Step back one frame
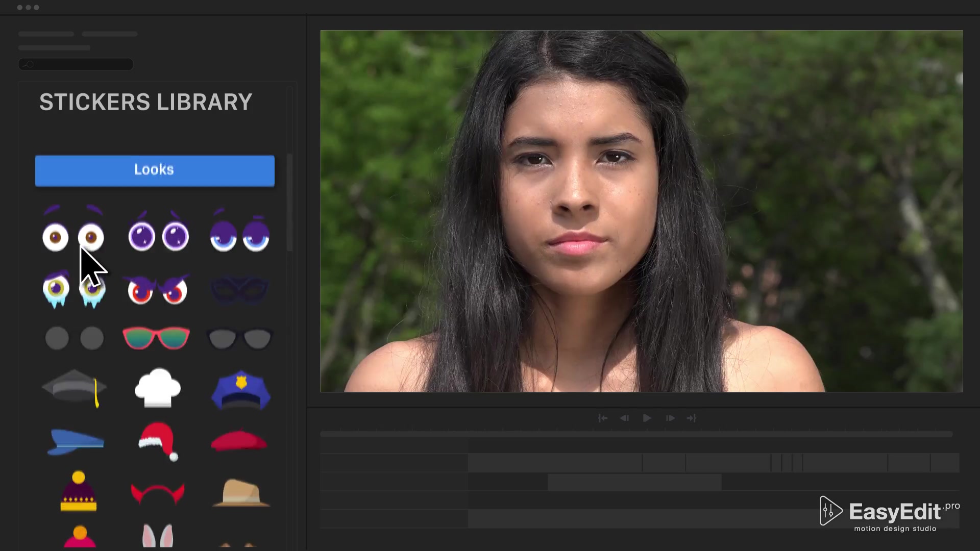Image resolution: width=980 pixels, height=551 pixels. 624,418
